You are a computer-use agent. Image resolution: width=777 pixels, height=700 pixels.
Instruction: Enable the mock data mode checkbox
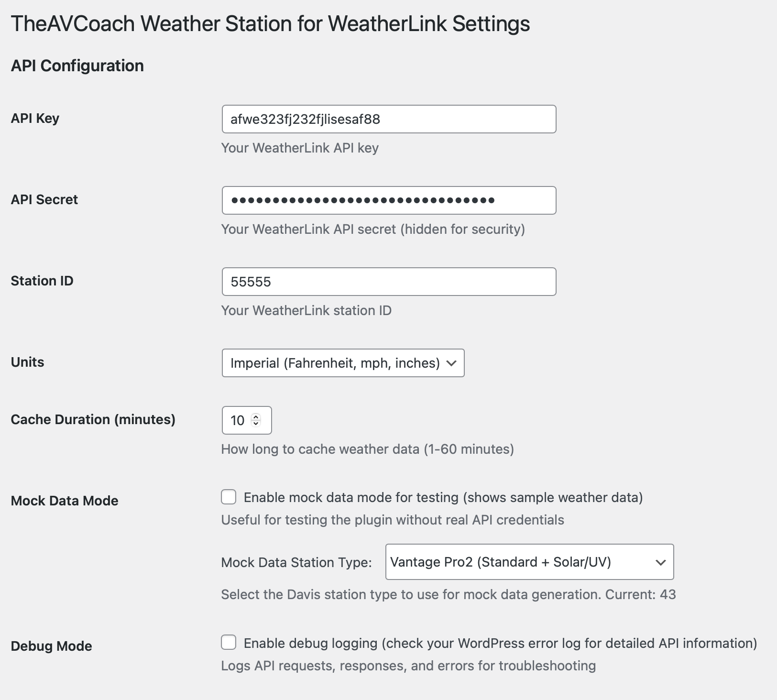point(229,497)
